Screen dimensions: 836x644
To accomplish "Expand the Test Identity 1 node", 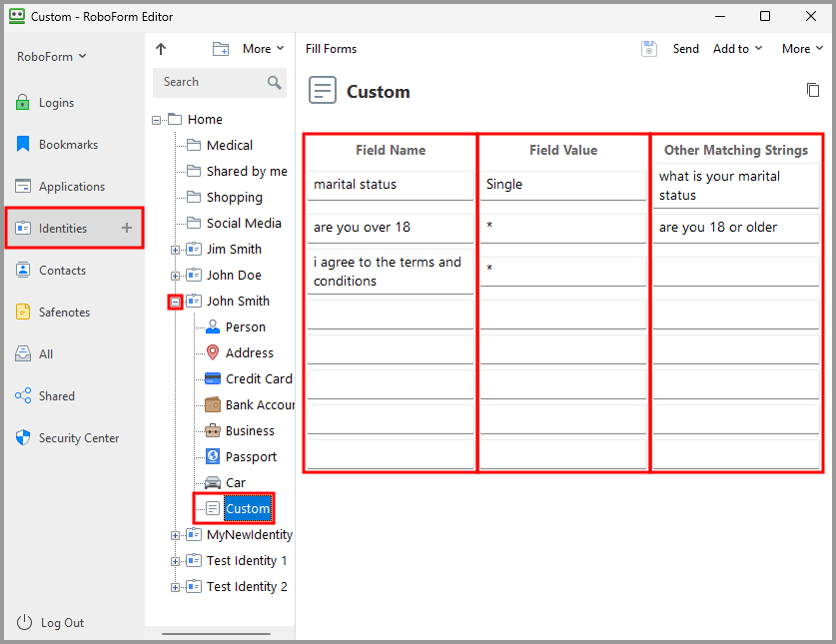I will pos(175,561).
